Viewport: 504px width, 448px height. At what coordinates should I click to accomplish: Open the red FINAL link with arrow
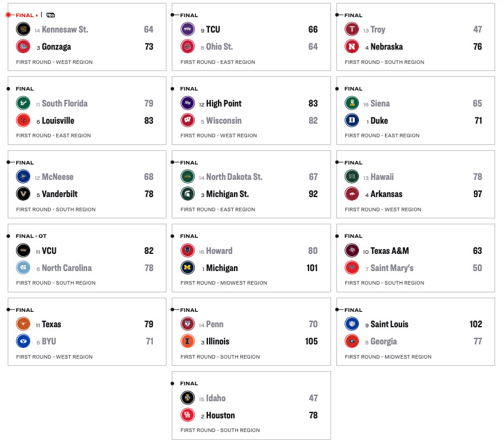(x=27, y=15)
